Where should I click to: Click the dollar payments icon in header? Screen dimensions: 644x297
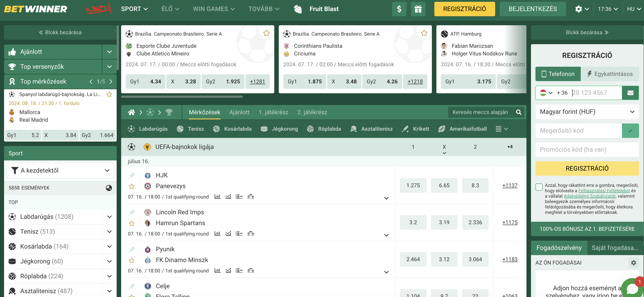pos(399,9)
